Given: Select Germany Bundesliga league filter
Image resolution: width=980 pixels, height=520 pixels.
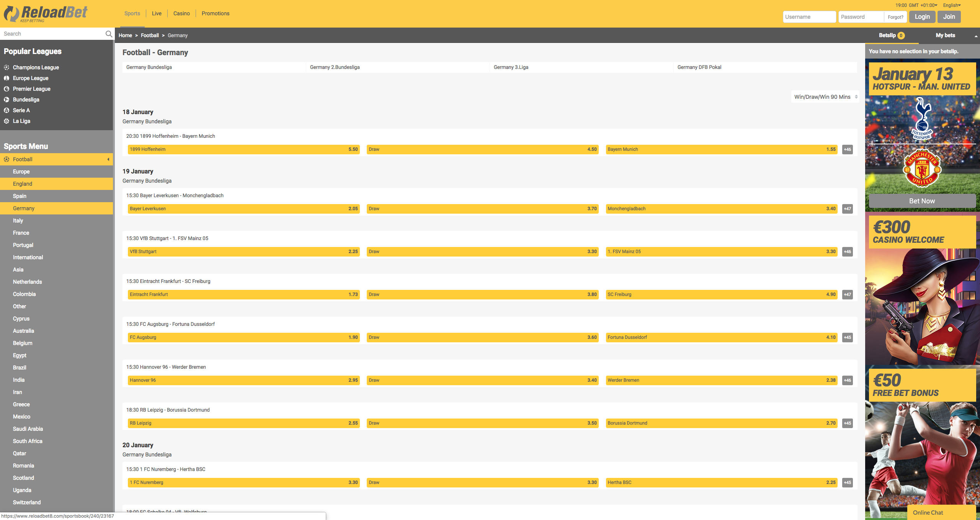Looking at the screenshot, I should pyautogui.click(x=214, y=67).
